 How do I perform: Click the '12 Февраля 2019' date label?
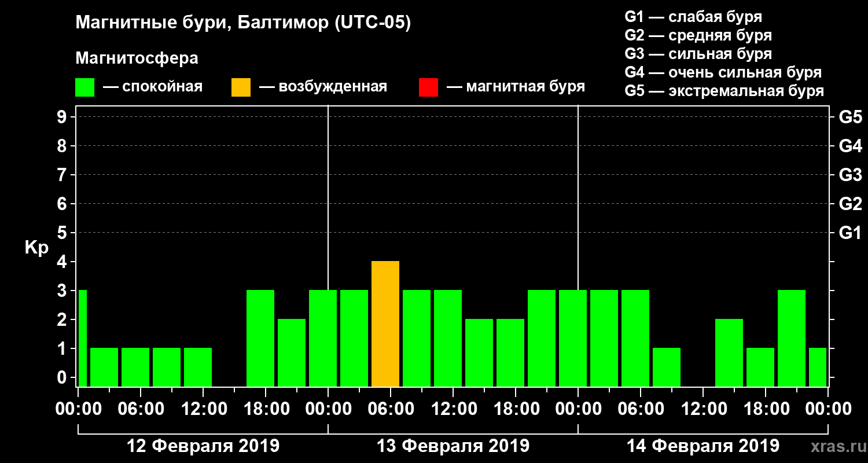(203, 446)
